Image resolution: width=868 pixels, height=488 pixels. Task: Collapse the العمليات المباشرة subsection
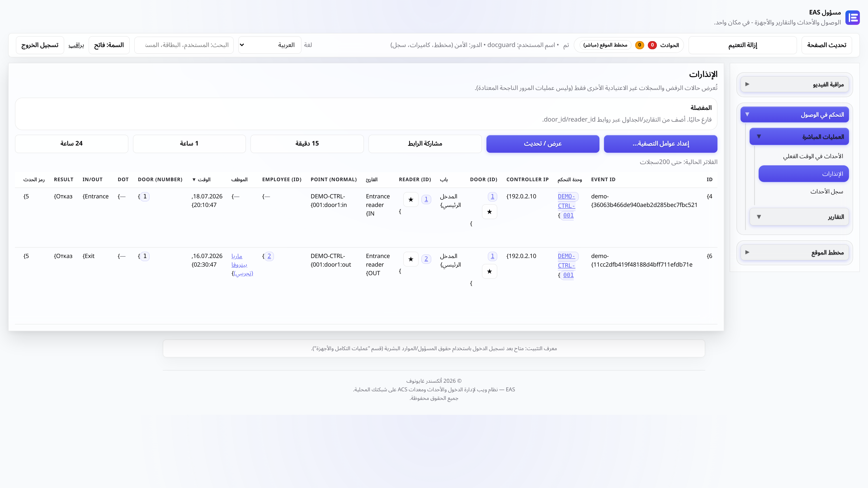[799, 136]
